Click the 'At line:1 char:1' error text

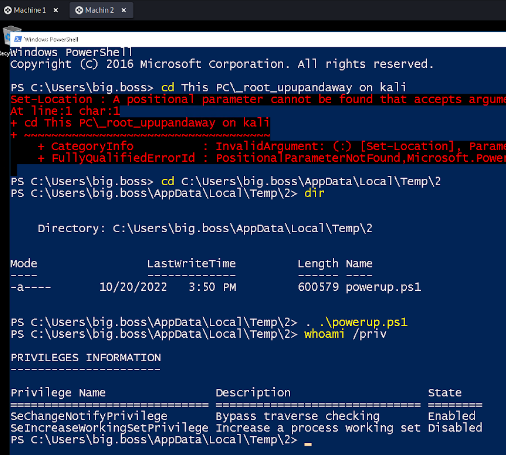65,111
